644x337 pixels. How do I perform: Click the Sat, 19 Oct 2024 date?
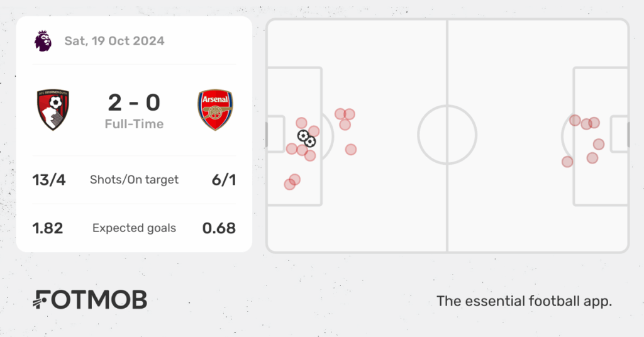[x=114, y=41]
